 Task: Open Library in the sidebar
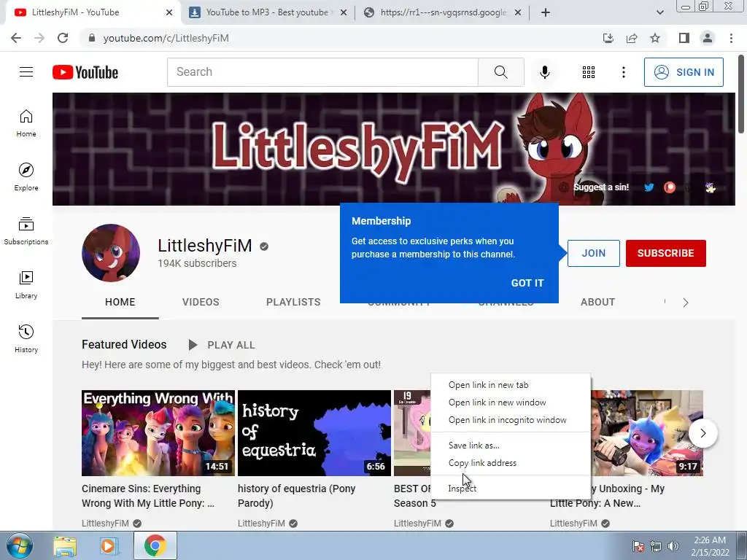(26, 285)
